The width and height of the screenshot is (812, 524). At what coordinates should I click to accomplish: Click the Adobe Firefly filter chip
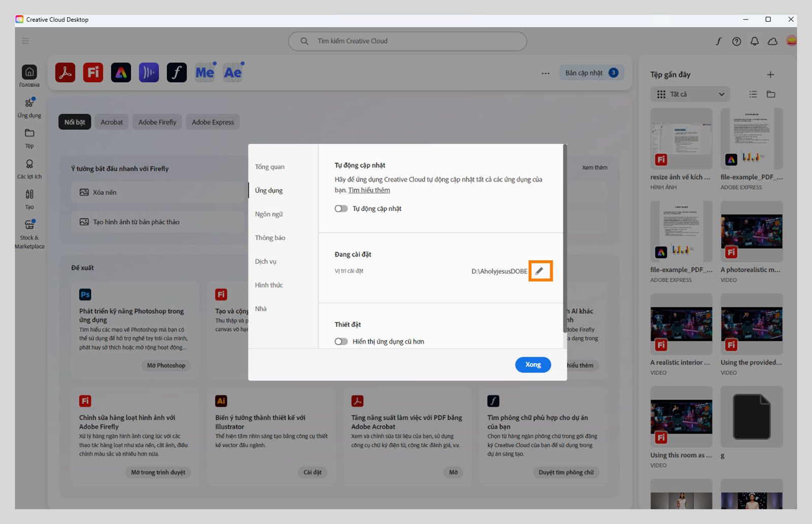tap(157, 122)
